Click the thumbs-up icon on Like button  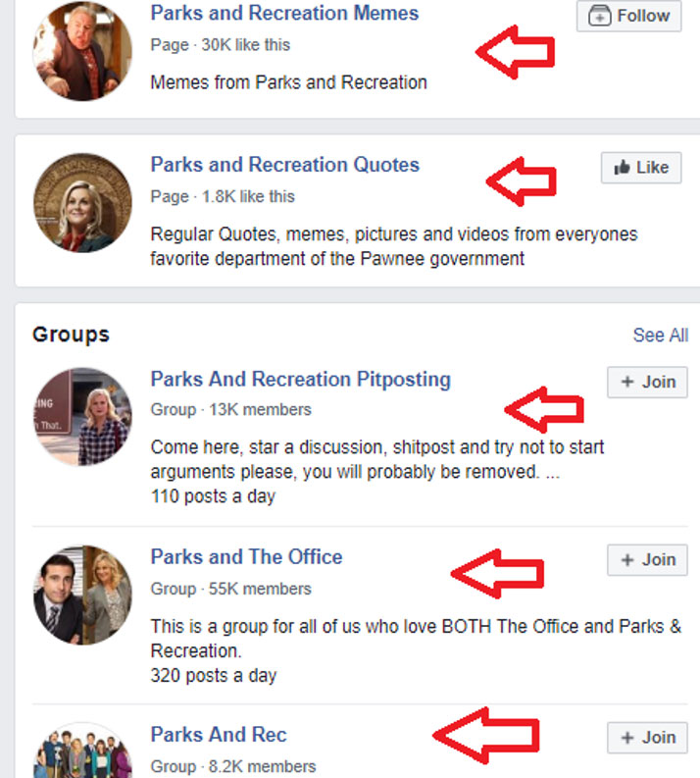coord(622,168)
